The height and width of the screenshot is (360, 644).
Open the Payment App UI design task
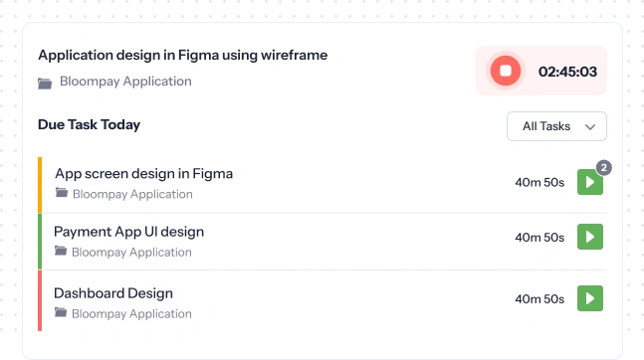tap(129, 232)
